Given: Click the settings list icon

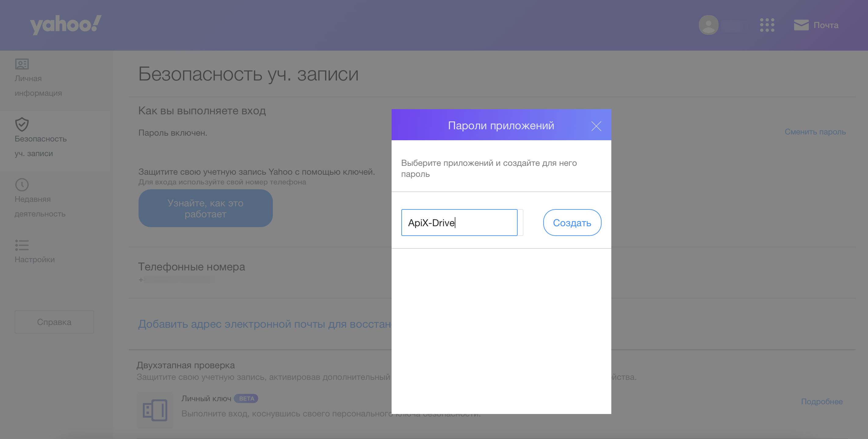Looking at the screenshot, I should coord(22,245).
